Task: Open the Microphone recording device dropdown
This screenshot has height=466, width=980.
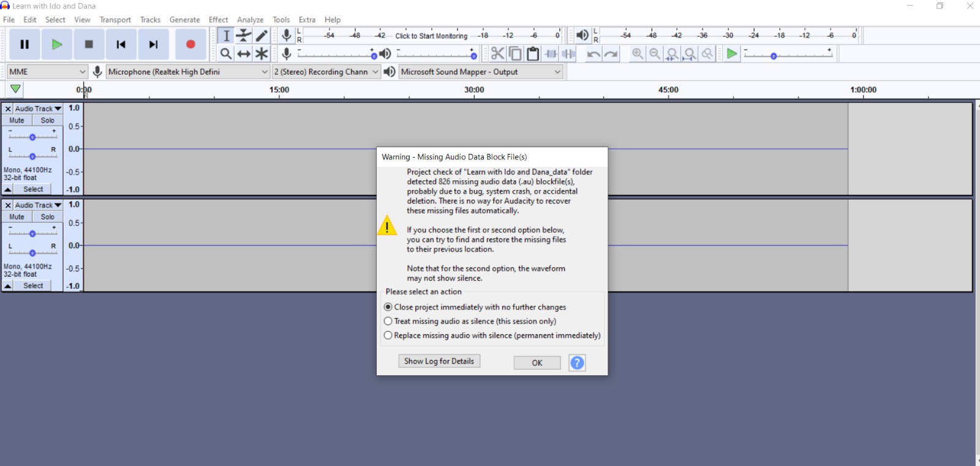Action: click(x=188, y=72)
